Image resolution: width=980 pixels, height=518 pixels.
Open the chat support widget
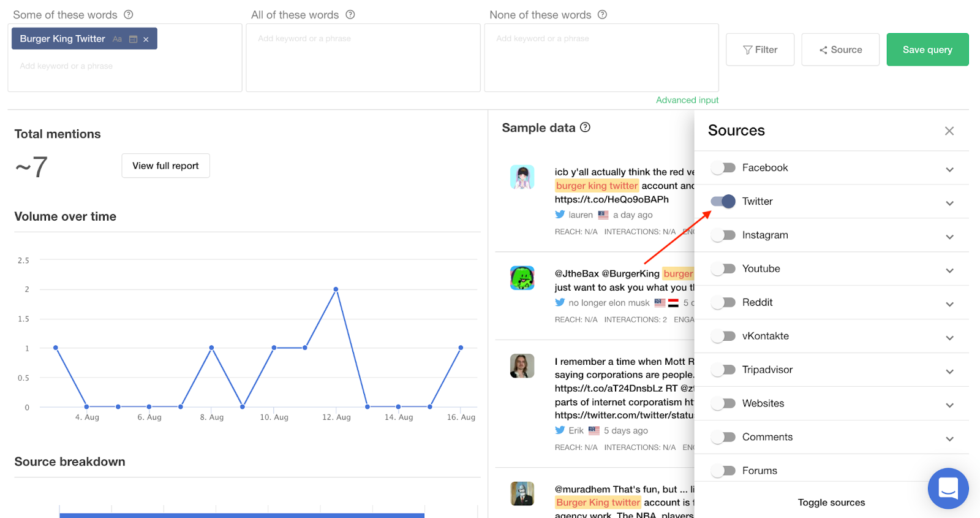click(948, 489)
